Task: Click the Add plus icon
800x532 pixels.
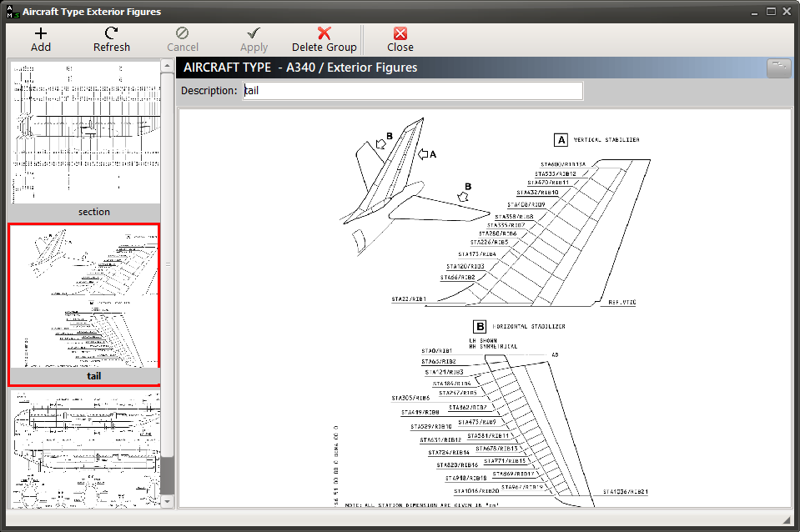Action: (x=40, y=33)
